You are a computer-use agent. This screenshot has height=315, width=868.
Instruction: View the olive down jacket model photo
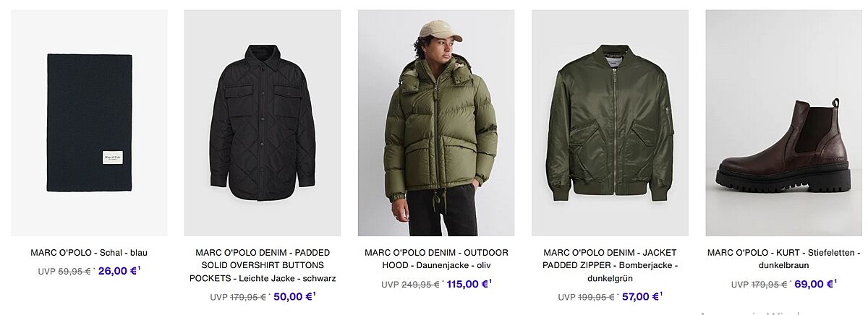click(436, 123)
